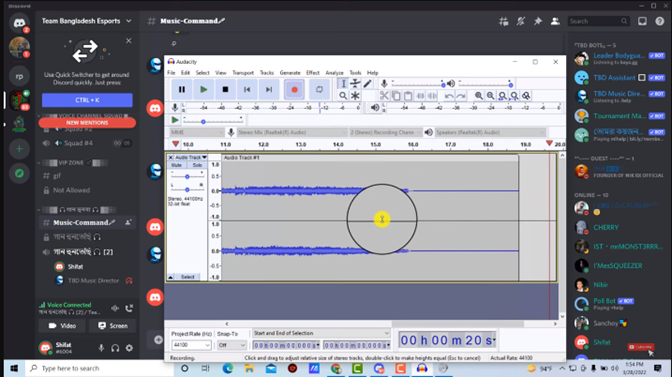The width and height of the screenshot is (672, 377).
Task: Toggle Discord microphone mute at user panel
Action: (101, 348)
